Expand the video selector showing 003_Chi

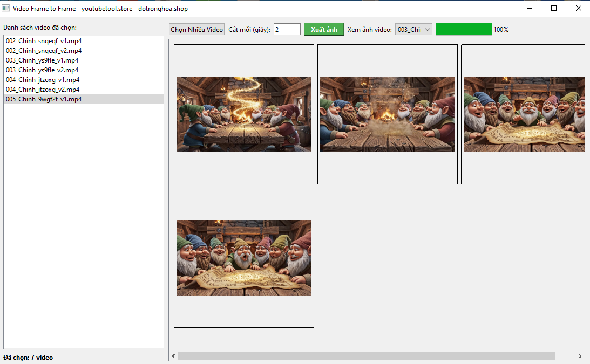coord(413,29)
